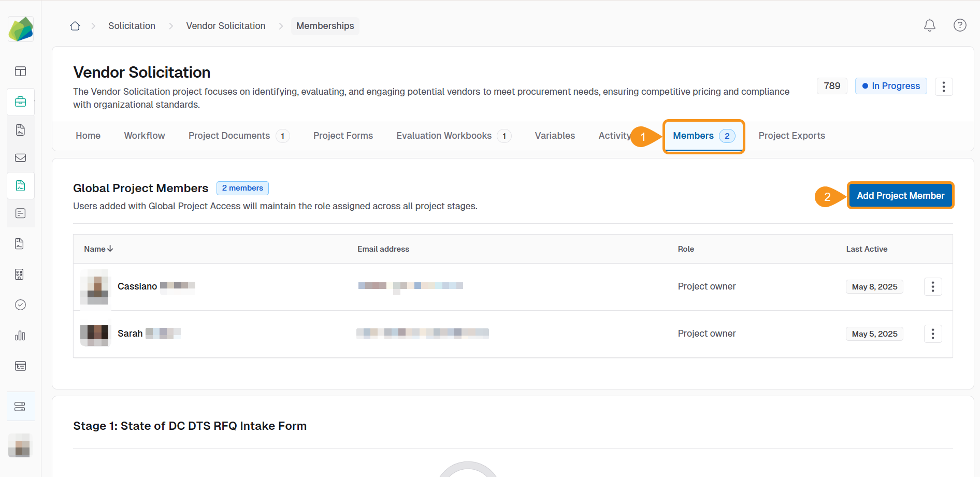Open the envelope mail icon in sidebar
Screen dimensions: 980x477
(21, 158)
